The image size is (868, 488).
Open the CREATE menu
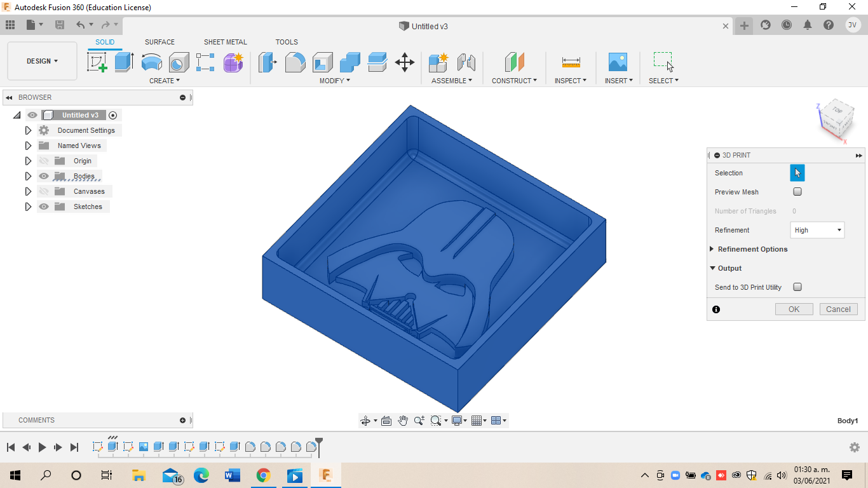tap(165, 81)
